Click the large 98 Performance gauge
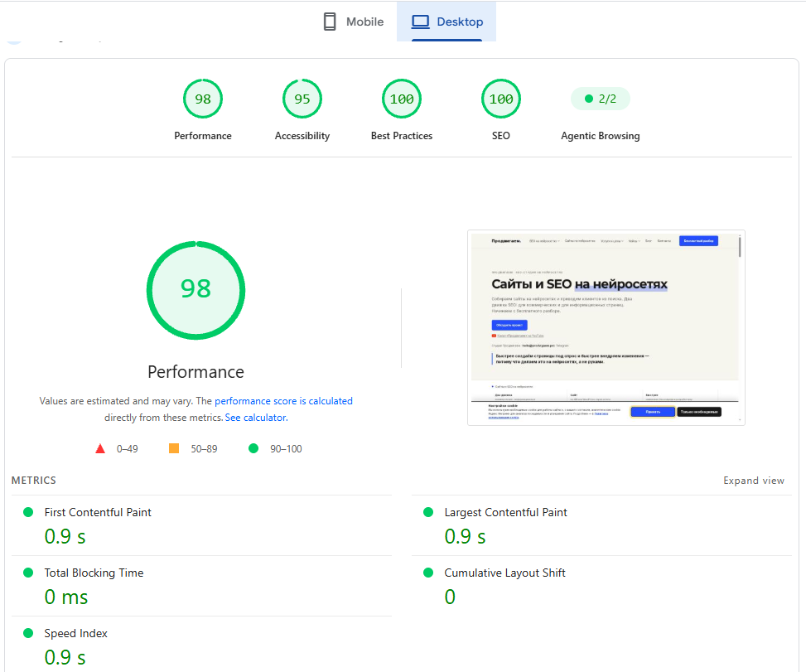Screen dimensions: 806x672 195,290
